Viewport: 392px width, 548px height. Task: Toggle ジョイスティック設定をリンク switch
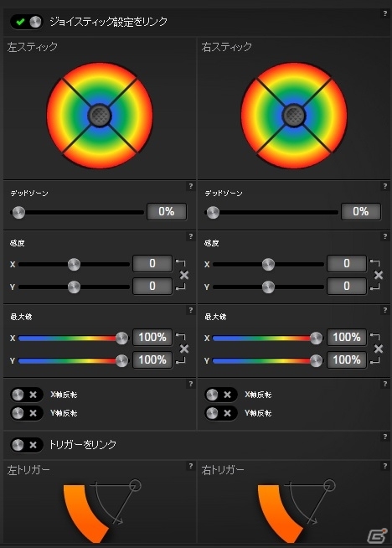[x=27, y=22]
